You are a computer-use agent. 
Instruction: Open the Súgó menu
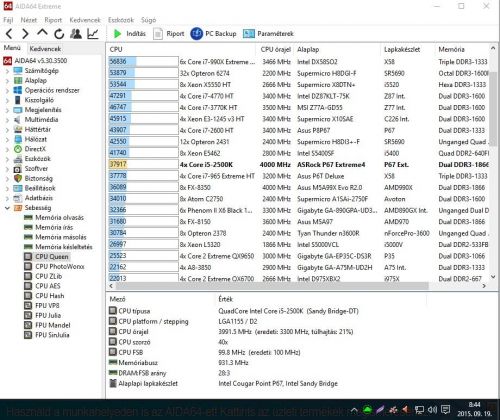(149, 20)
